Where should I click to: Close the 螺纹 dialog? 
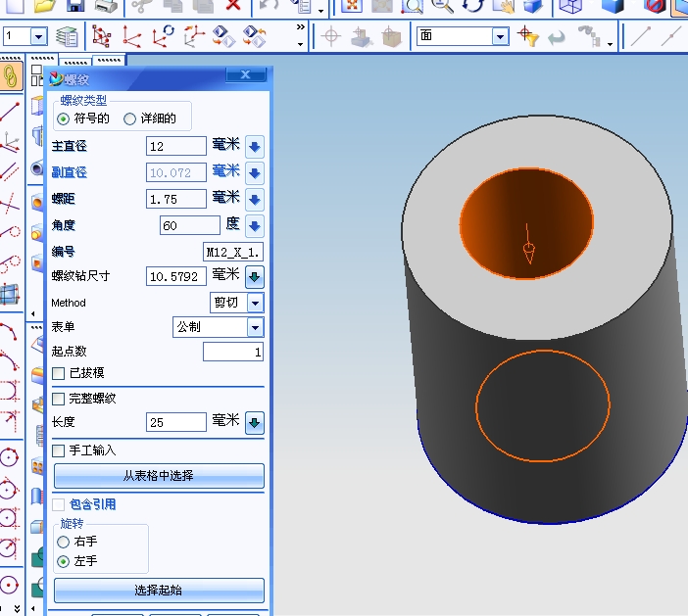click(246, 75)
